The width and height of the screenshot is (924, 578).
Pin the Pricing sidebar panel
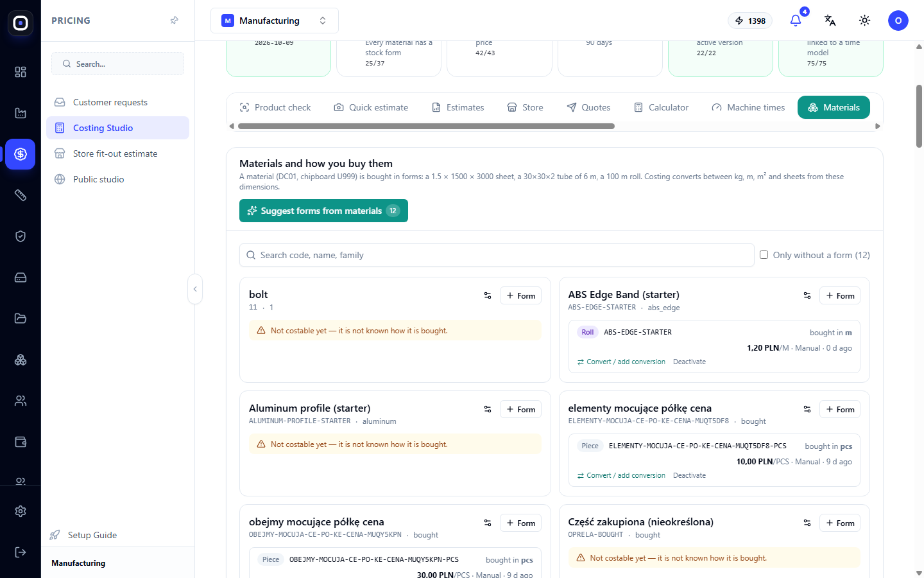point(174,21)
